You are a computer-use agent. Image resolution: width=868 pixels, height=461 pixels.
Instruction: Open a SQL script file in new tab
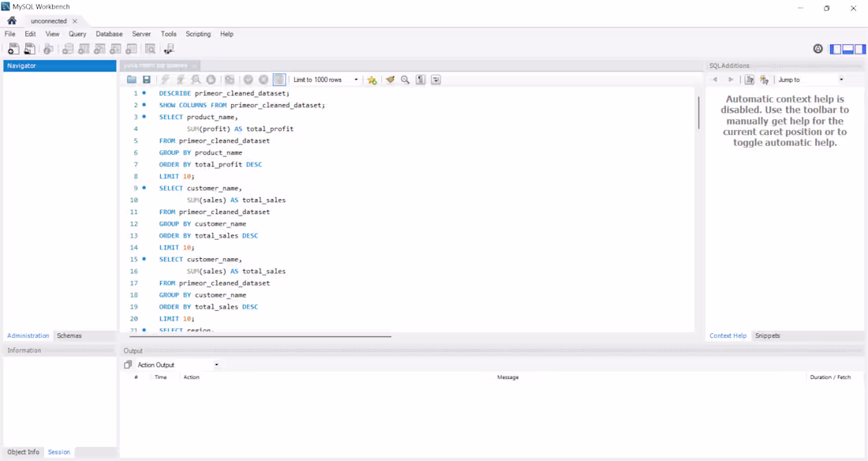29,49
